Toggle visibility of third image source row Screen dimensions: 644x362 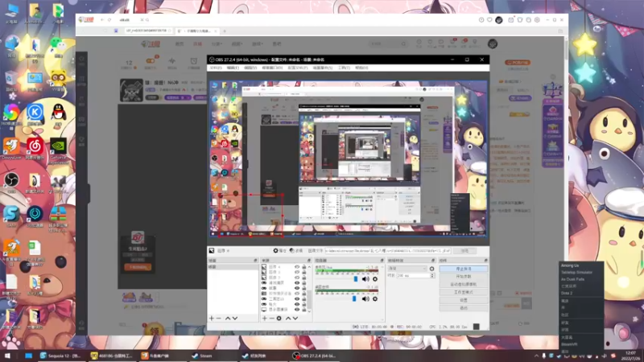click(297, 278)
